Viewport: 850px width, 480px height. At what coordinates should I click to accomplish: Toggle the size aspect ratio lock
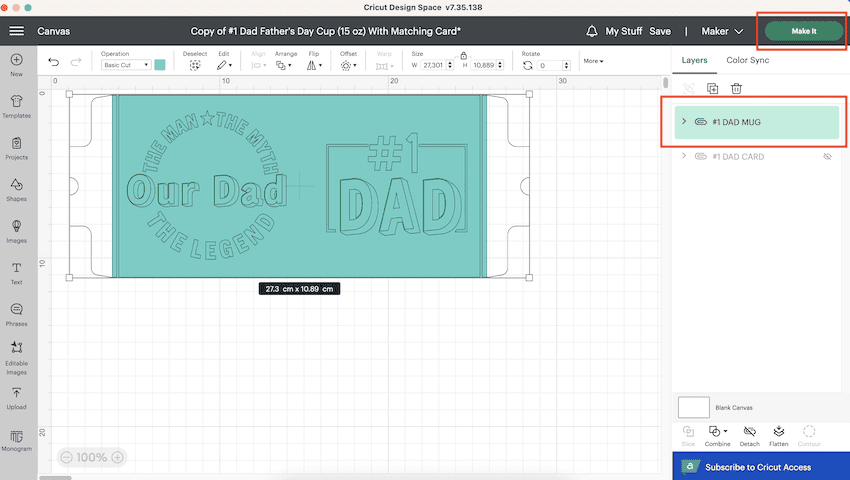click(463, 55)
